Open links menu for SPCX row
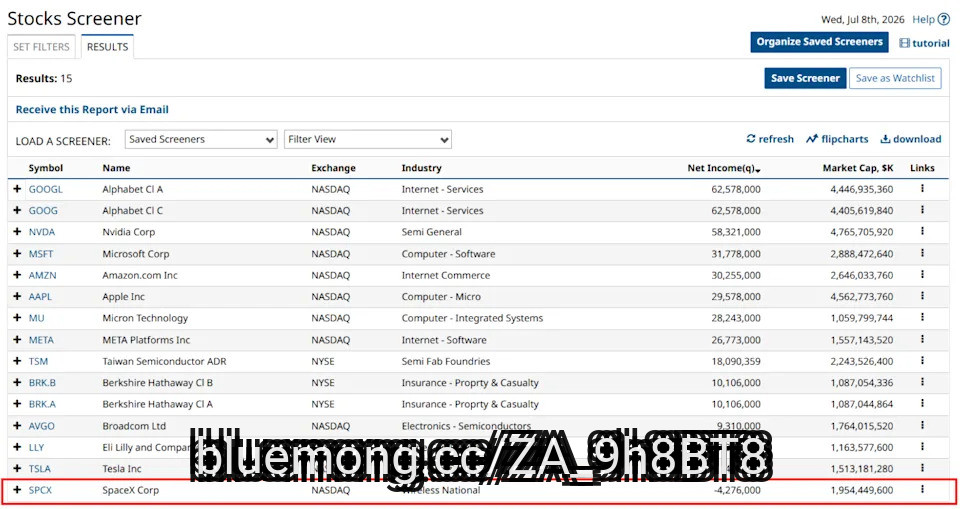Image resolution: width=960 pixels, height=509 pixels. tap(922, 489)
